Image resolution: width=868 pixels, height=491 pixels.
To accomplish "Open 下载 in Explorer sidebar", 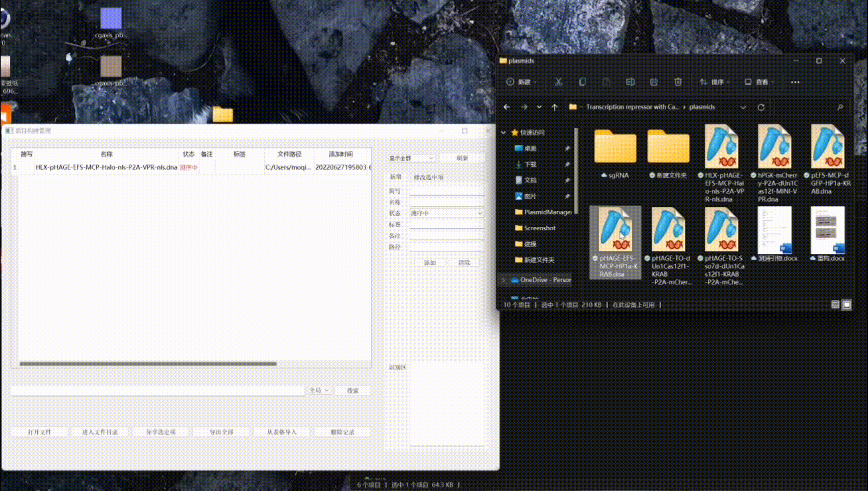I will 530,165.
